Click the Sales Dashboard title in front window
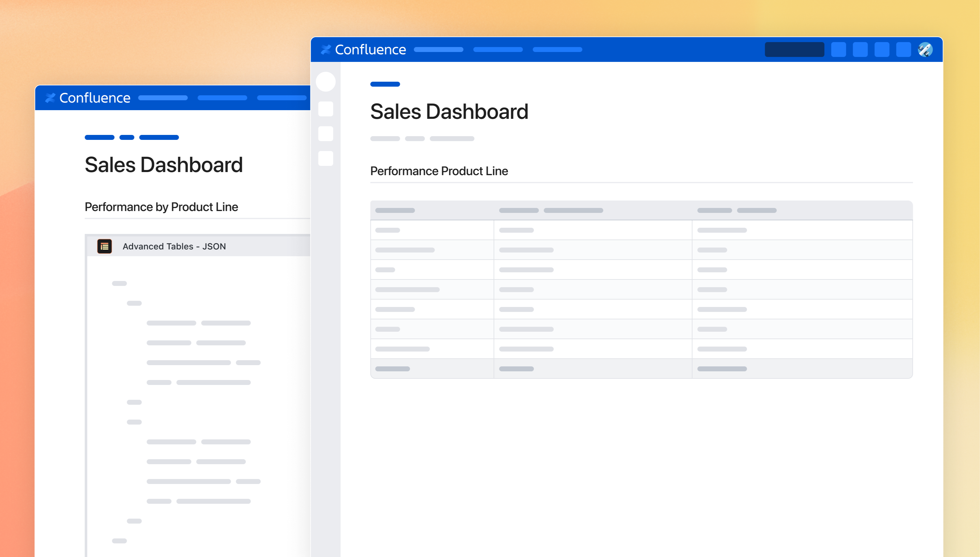 coord(449,112)
